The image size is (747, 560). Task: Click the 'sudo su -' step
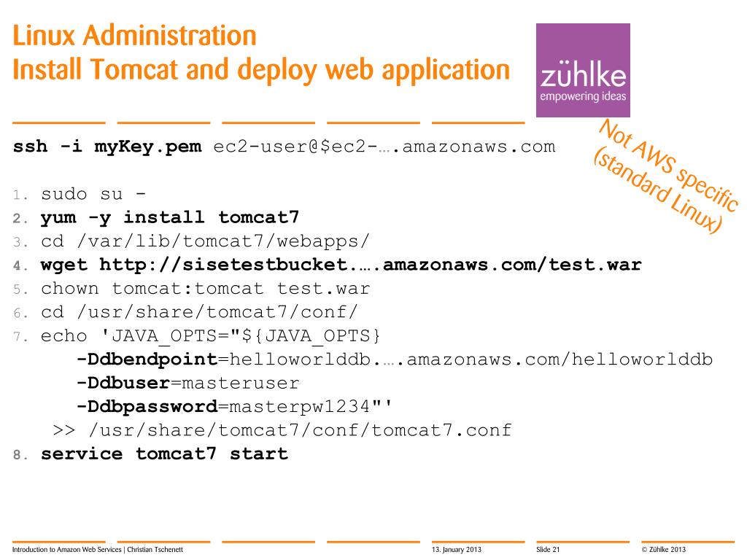(x=93, y=194)
